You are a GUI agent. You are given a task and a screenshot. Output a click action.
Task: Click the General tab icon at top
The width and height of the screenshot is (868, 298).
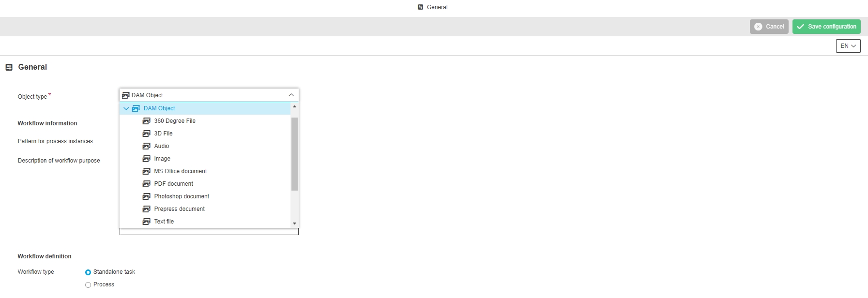coord(420,7)
